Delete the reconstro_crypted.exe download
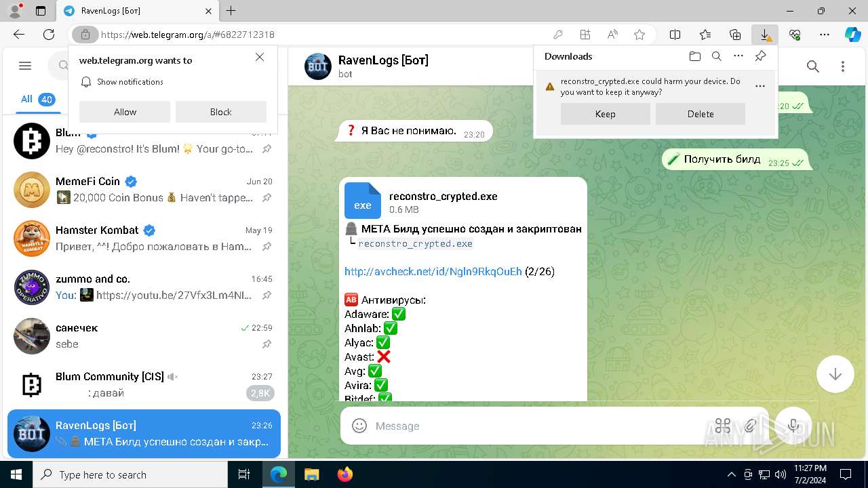Screen dimensions: 868x488 (x=701, y=114)
